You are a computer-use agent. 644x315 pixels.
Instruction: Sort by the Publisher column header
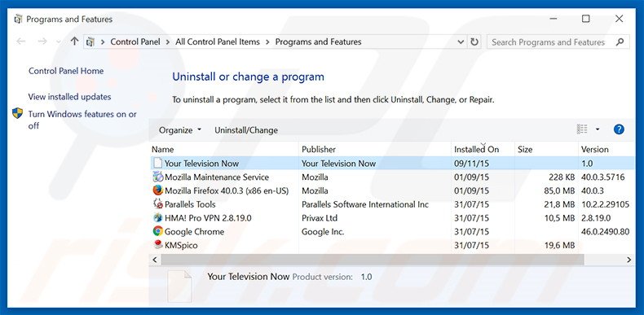coord(375,149)
